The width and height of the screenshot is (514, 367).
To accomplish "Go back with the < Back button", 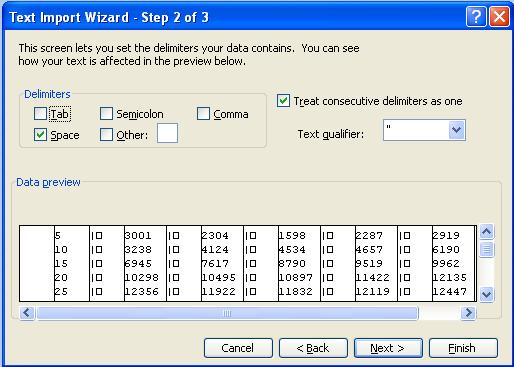I will click(313, 348).
